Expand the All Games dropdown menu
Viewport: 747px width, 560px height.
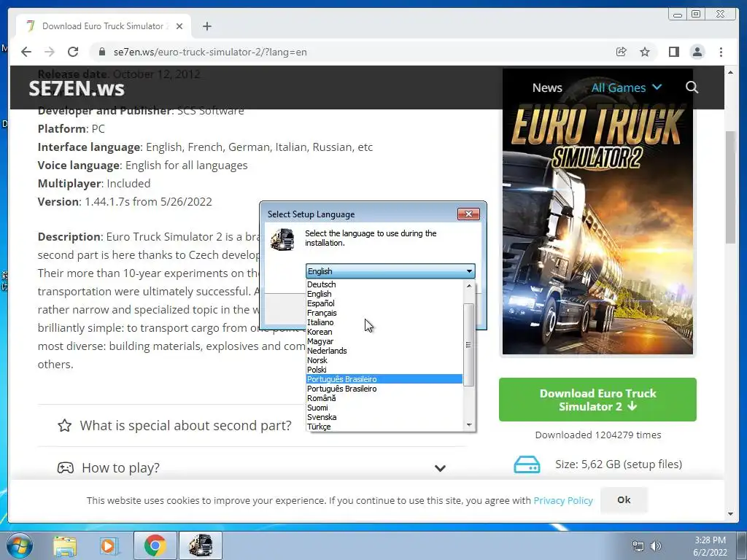pyautogui.click(x=627, y=87)
